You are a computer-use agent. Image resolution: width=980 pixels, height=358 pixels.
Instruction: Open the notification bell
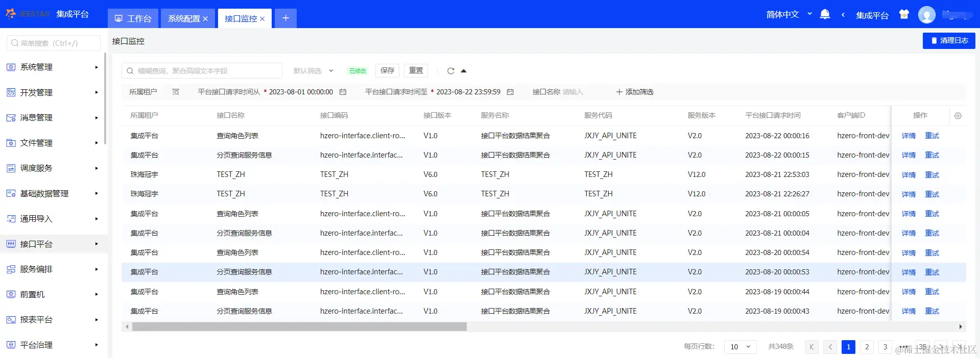(x=825, y=15)
